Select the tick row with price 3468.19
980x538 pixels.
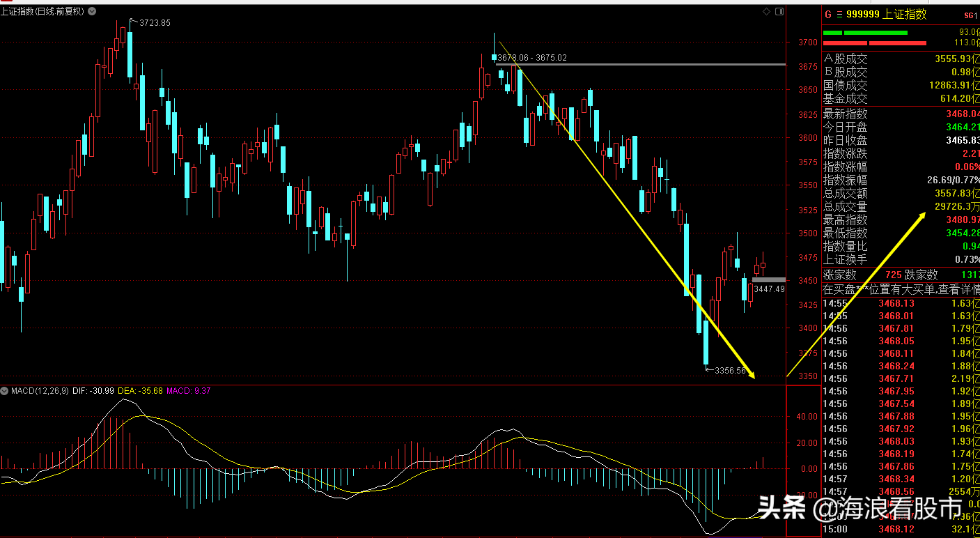[x=901, y=454]
